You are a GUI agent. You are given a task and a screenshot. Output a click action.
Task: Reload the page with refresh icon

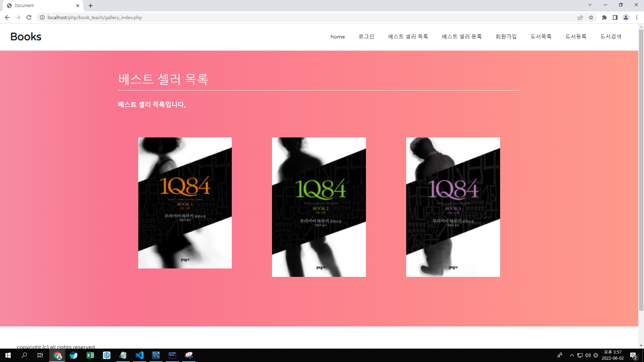pos(29,17)
